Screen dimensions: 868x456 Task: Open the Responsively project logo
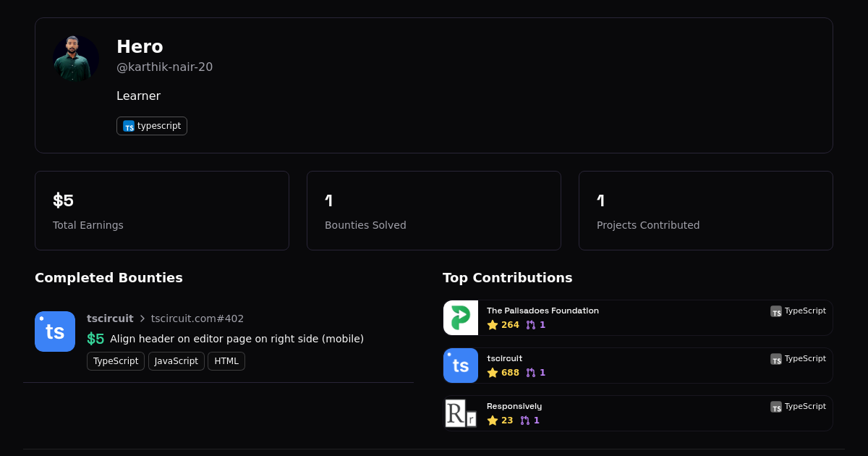[x=461, y=413]
